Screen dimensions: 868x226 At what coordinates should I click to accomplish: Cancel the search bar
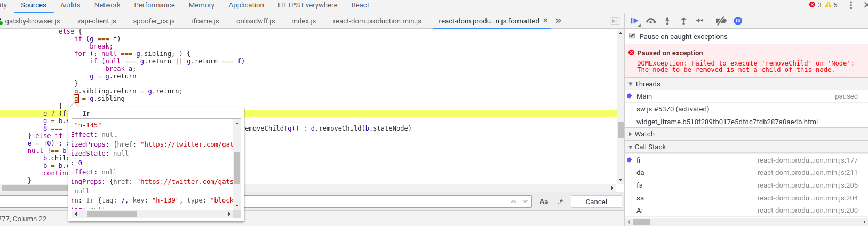tap(596, 201)
